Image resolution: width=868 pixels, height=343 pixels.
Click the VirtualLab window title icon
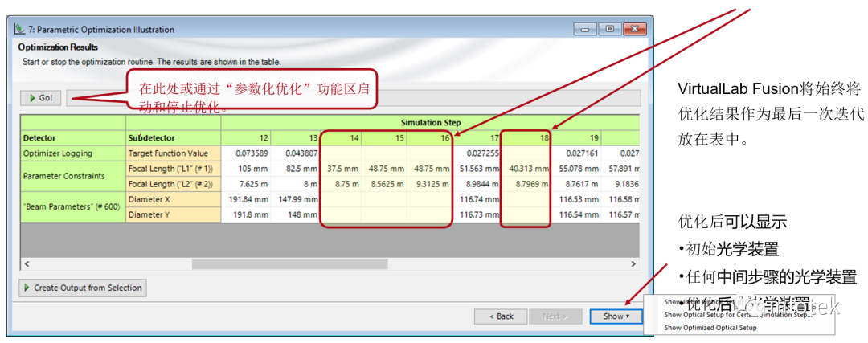pyautogui.click(x=20, y=30)
